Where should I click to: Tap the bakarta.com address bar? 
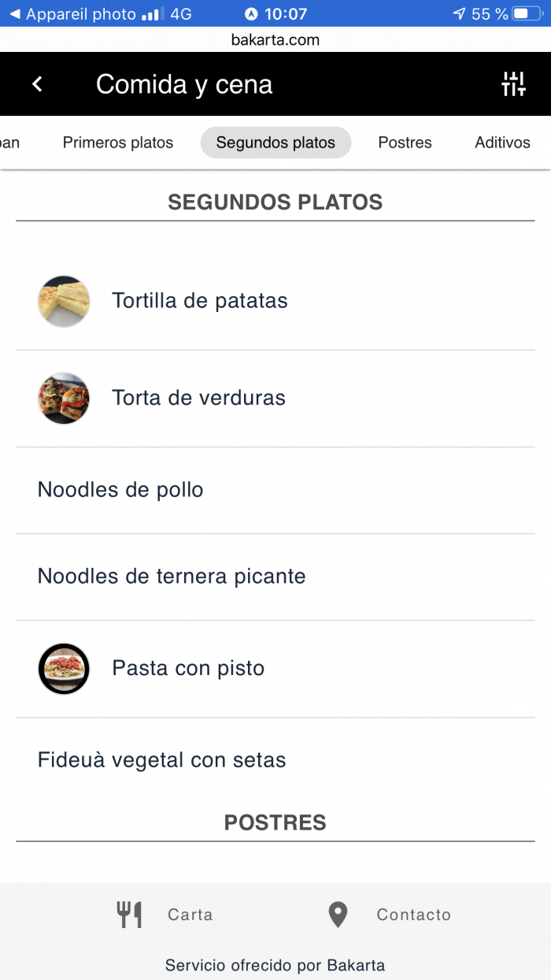pyautogui.click(x=275, y=39)
